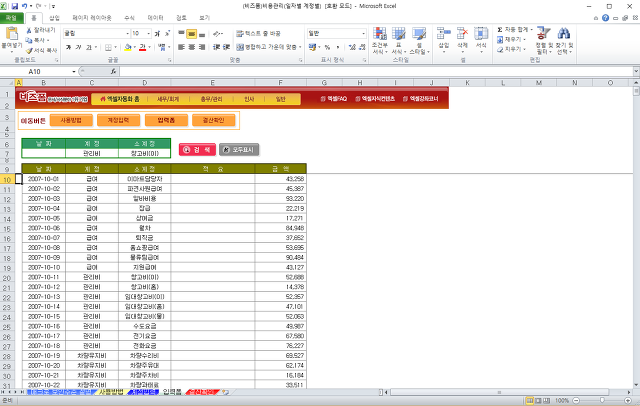This screenshot has height=406, width=640.
Task: Click the Increase Indent icon
Action: coord(227,47)
